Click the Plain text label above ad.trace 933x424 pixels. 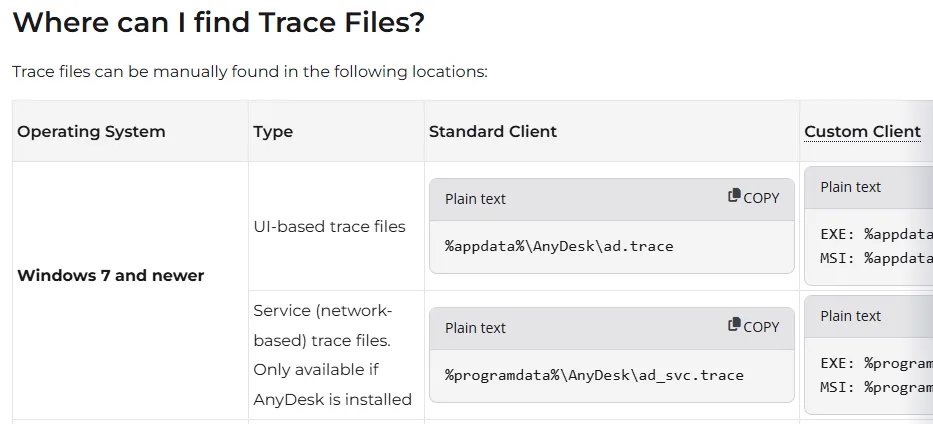[475, 198]
